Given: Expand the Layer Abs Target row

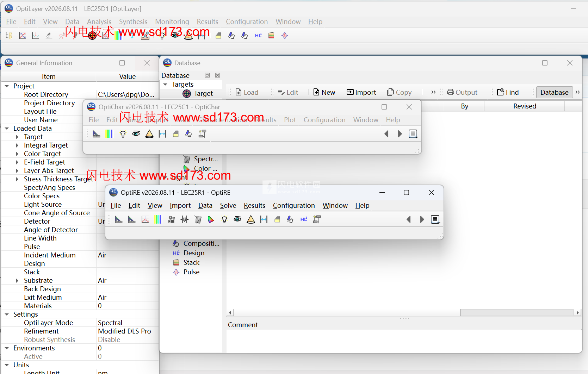Looking at the screenshot, I should click(x=17, y=171).
